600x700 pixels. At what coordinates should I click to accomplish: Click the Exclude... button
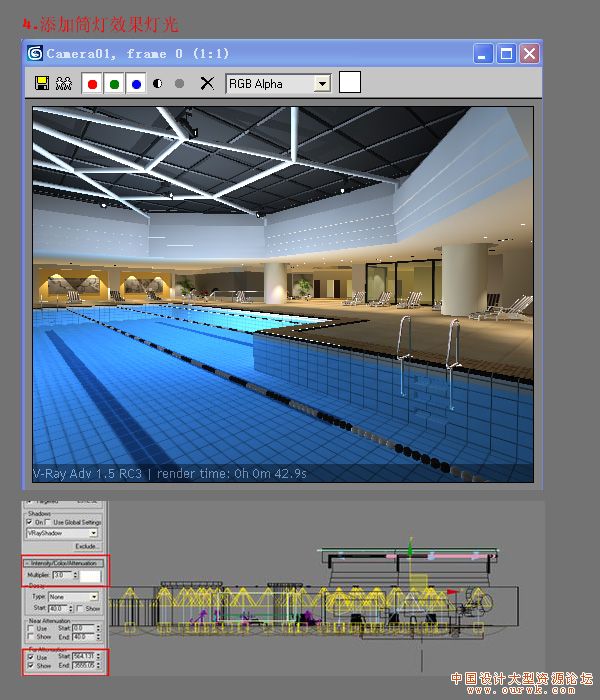tap(85, 546)
